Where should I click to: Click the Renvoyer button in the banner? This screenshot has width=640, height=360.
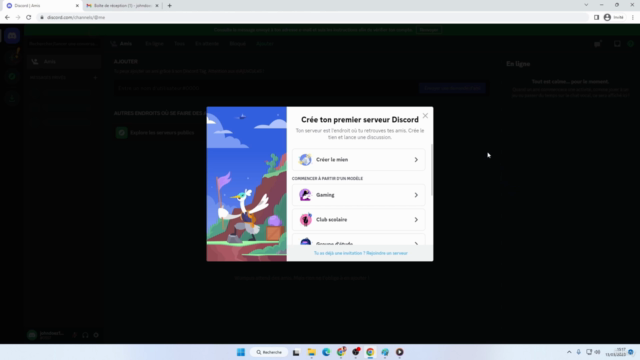coord(429,30)
